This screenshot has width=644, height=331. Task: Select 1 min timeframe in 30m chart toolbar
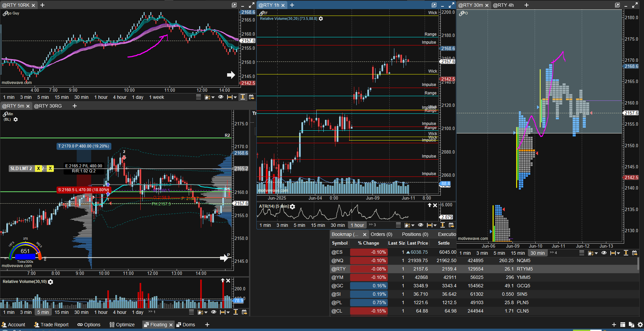[x=465, y=253]
